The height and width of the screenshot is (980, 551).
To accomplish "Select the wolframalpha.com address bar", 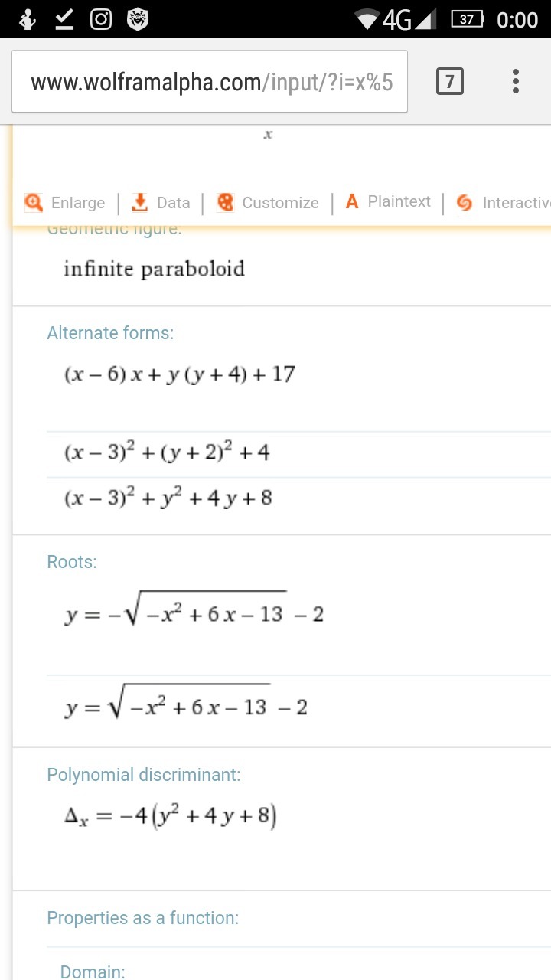I will pos(210,81).
